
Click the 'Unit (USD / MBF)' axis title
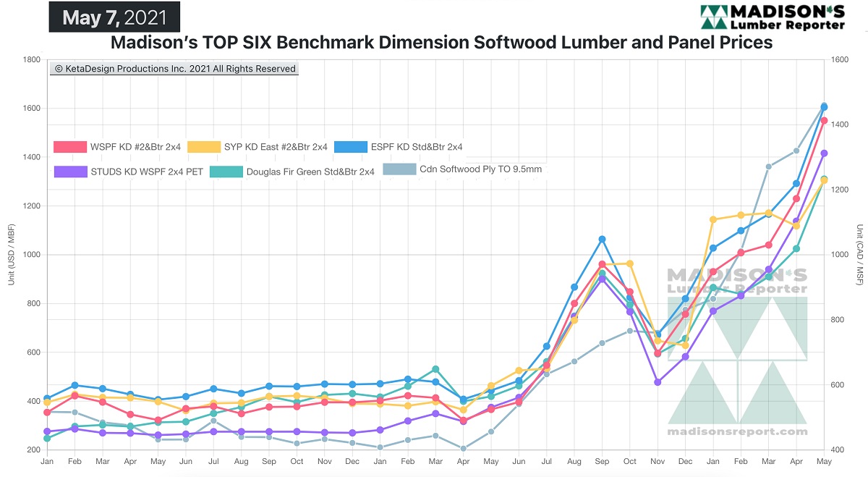pos(12,256)
